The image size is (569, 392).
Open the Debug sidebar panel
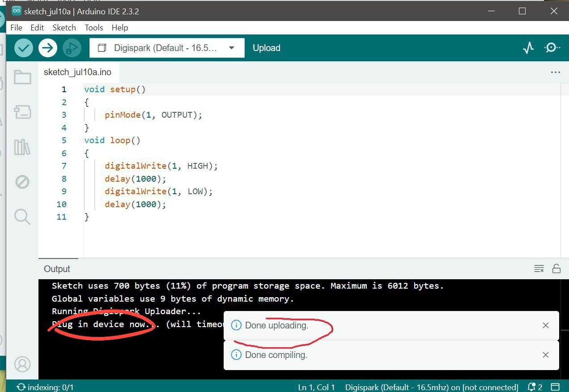[22, 182]
